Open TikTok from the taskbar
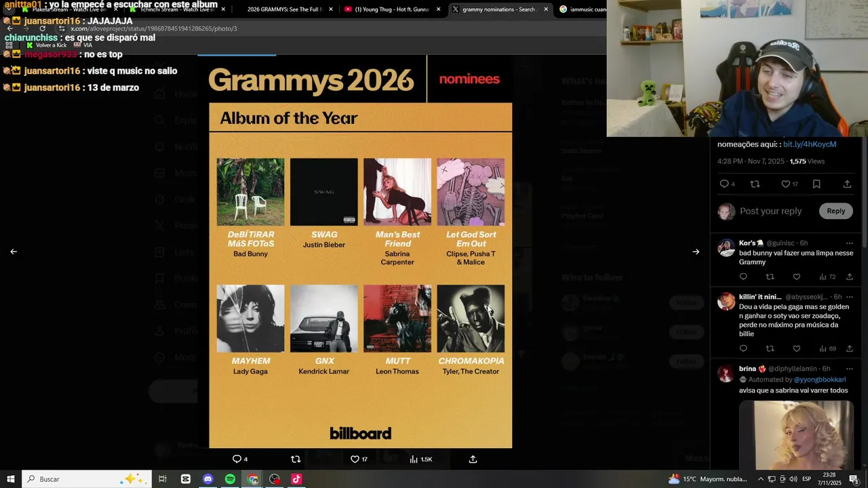868x488 pixels. [296, 479]
